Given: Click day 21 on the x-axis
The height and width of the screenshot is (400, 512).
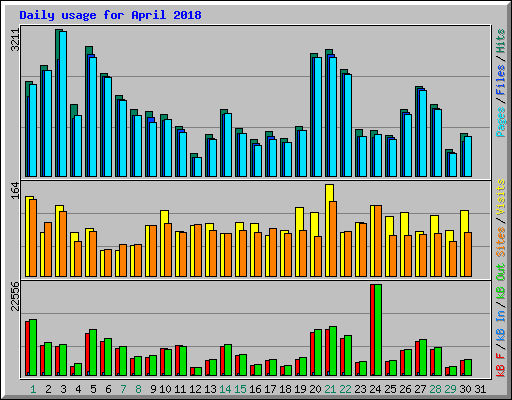Looking at the screenshot, I should pyautogui.click(x=330, y=389).
